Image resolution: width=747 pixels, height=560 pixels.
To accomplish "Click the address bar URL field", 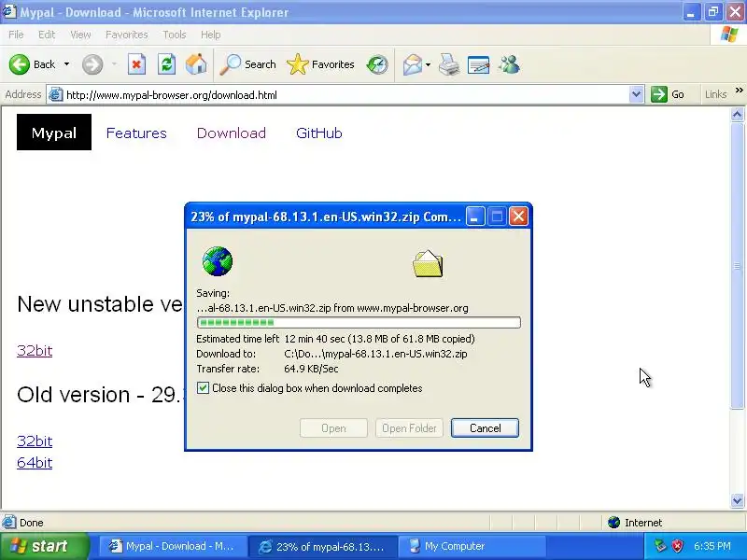I will click(x=345, y=95).
